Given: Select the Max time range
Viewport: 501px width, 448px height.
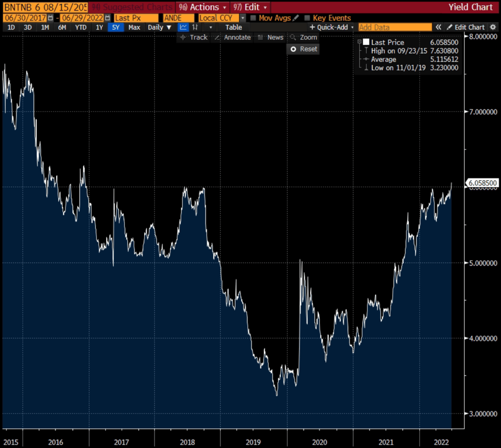Looking at the screenshot, I should (x=134, y=27).
